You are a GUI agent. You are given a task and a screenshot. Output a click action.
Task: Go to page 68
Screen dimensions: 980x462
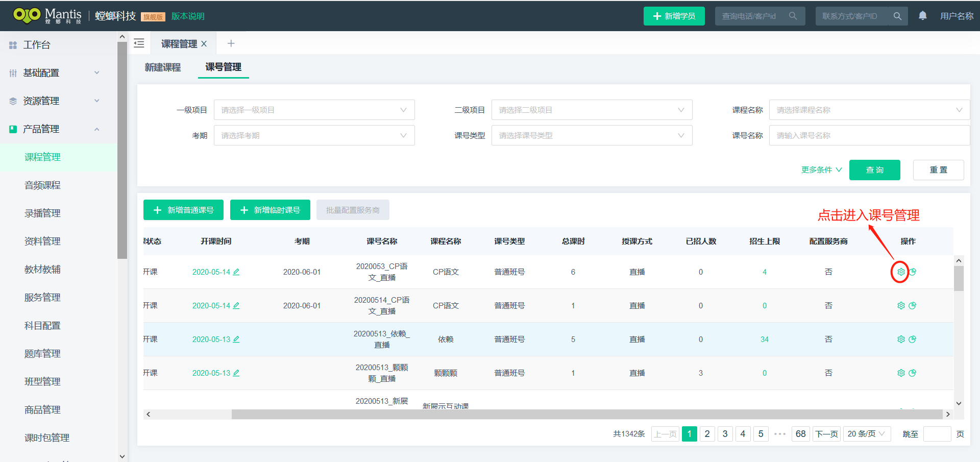pyautogui.click(x=800, y=434)
